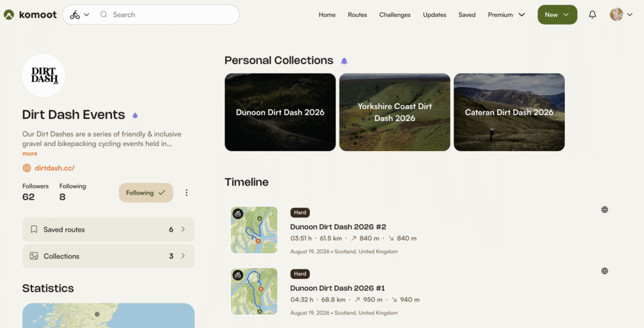
Task: Open the Updates menu item
Action: [435, 15]
